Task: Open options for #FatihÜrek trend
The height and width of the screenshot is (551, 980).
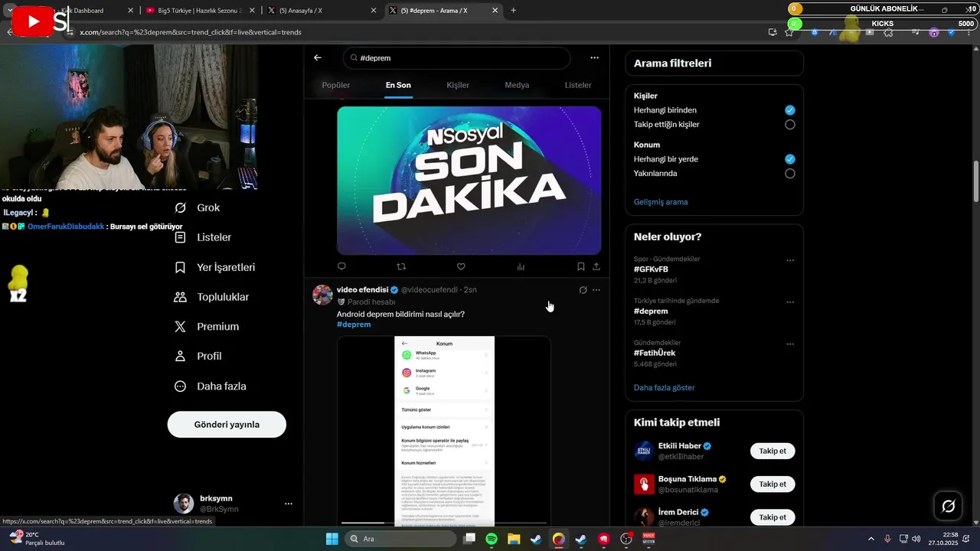Action: (790, 344)
